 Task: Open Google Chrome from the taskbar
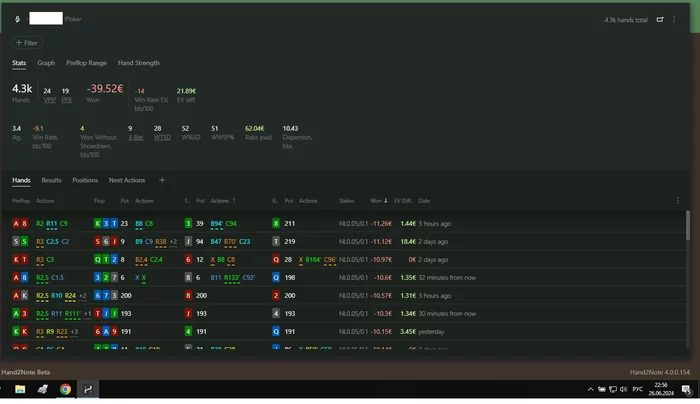point(65,389)
